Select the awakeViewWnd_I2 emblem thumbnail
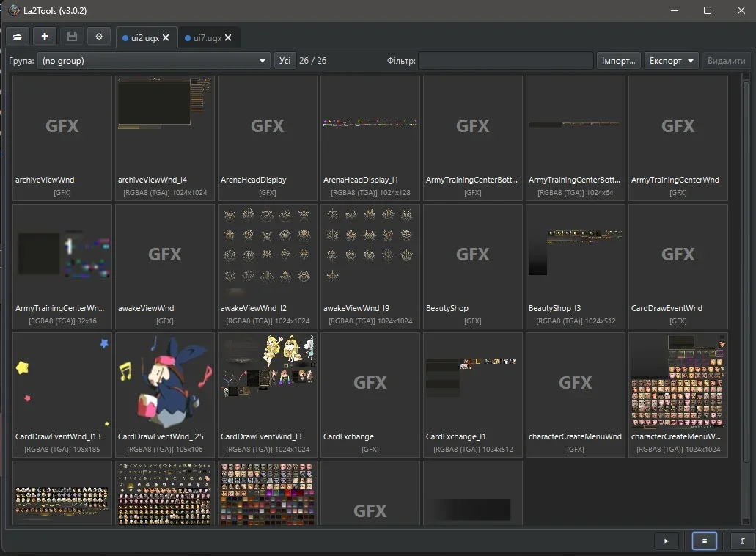The height and width of the screenshot is (556, 756). click(x=268, y=266)
